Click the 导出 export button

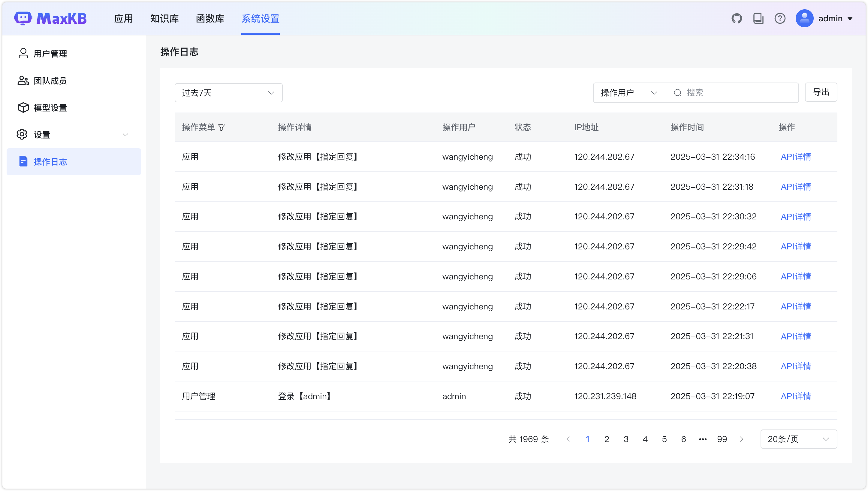(x=821, y=92)
